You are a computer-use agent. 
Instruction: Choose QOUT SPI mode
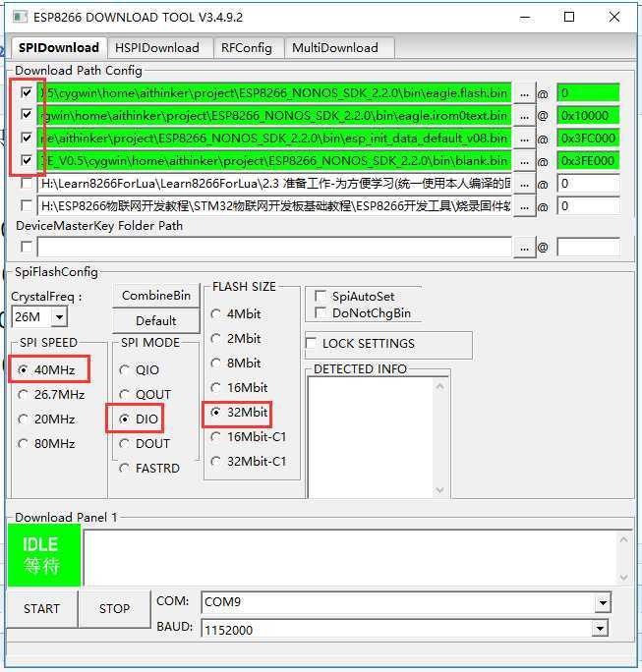point(145,394)
